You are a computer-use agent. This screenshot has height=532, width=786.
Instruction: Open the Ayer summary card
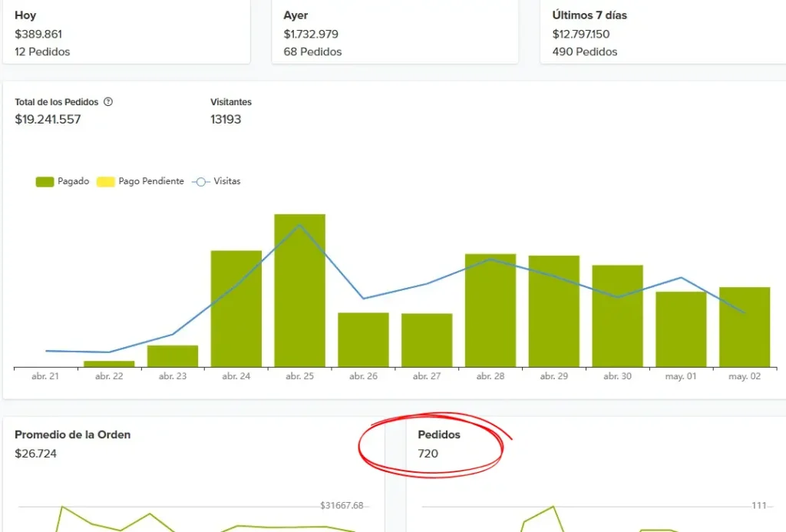395,33
